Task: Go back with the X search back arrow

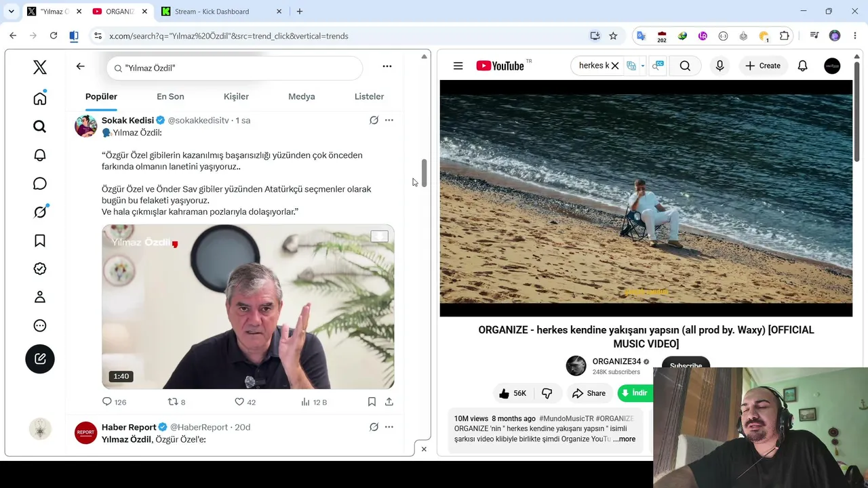Action: (x=80, y=66)
